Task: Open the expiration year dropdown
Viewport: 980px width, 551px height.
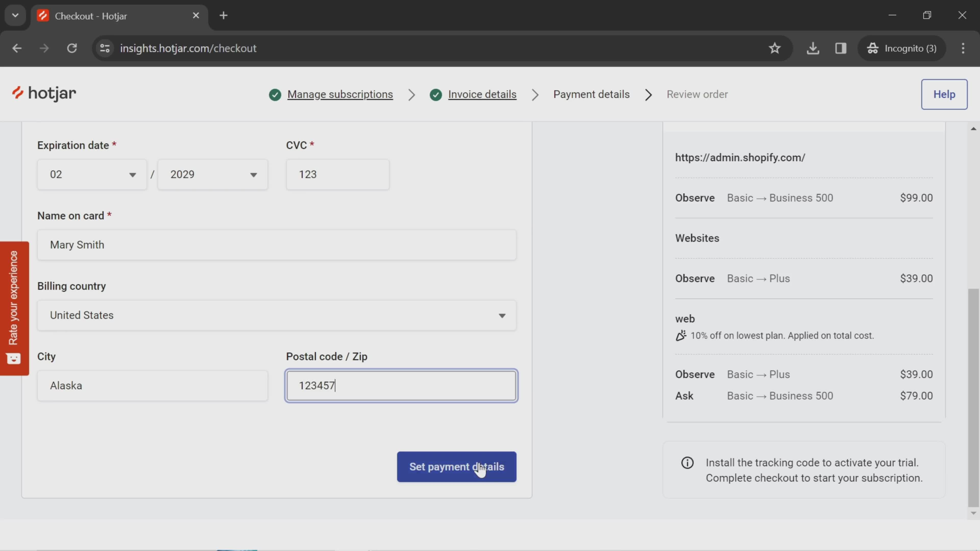Action: coord(213,174)
